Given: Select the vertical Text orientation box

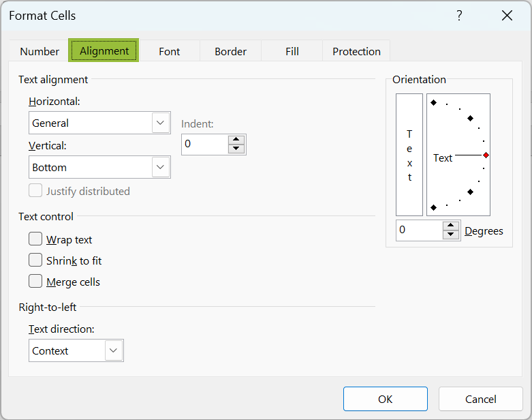Looking at the screenshot, I should tap(409, 155).
